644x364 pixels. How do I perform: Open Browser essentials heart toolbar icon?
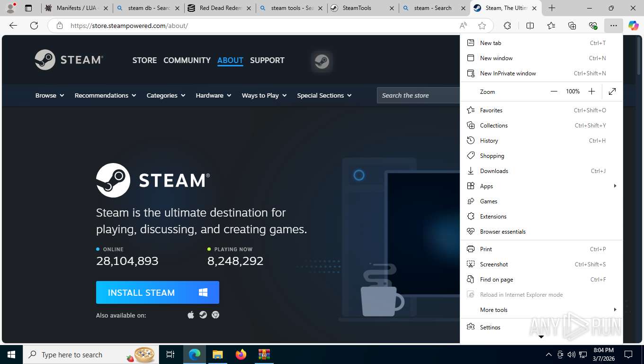click(593, 26)
